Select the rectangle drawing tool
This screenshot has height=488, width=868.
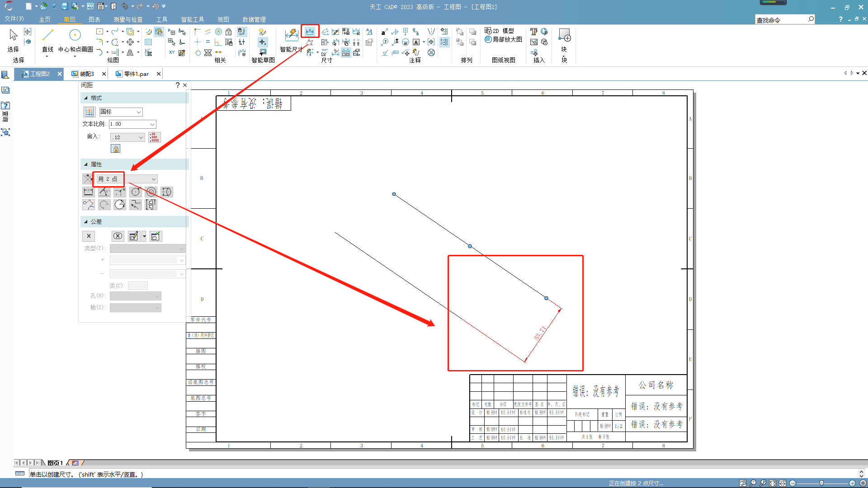pos(100,31)
